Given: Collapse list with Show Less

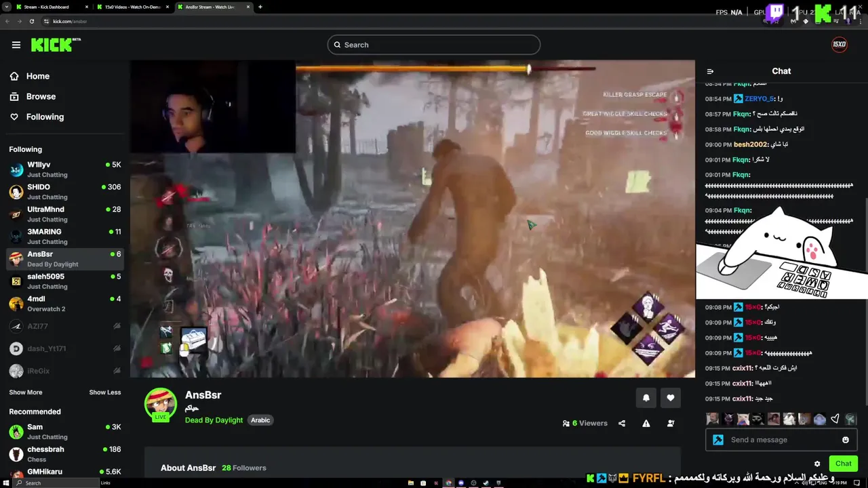Looking at the screenshot, I should click(105, 392).
